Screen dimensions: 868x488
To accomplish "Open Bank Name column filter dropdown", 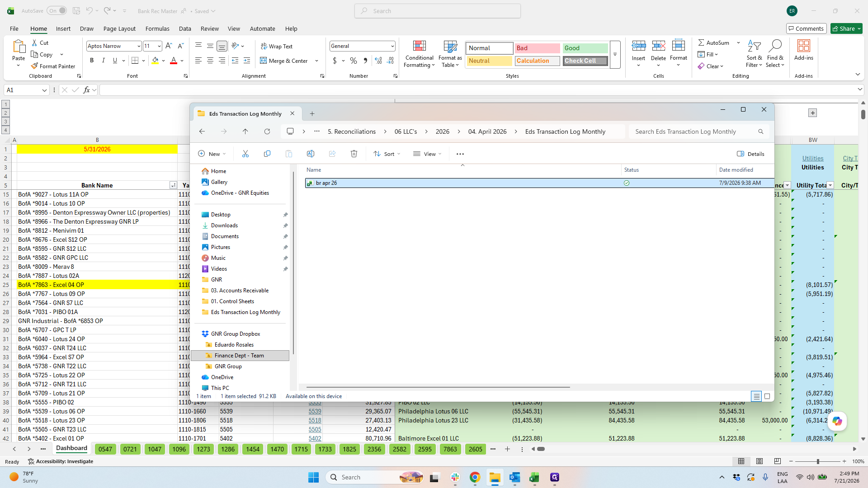I will click(x=173, y=185).
